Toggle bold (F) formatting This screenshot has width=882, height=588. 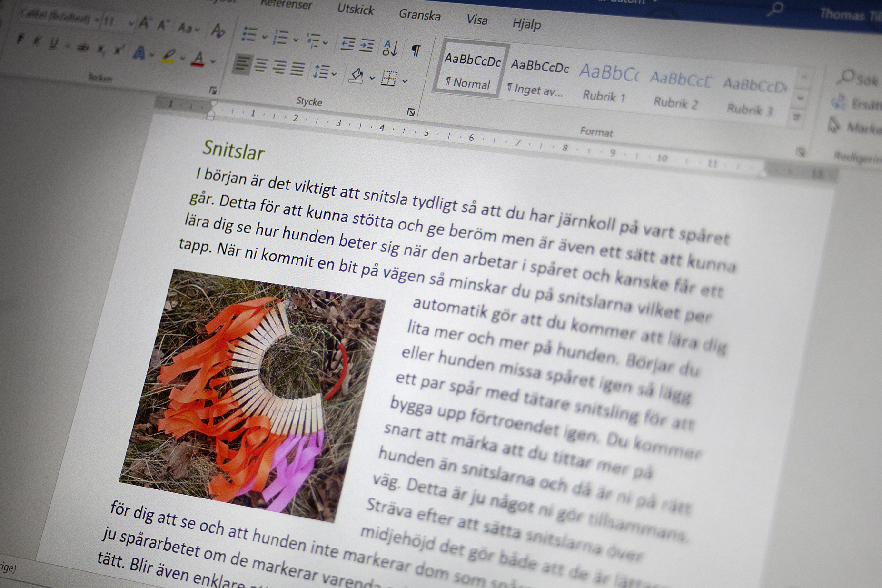(x=20, y=40)
